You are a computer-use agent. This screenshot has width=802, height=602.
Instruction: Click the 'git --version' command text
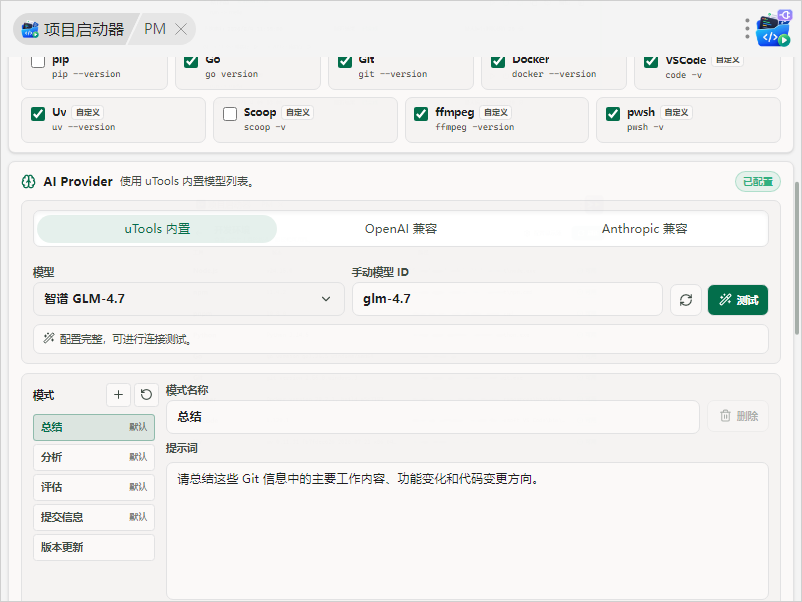click(x=393, y=74)
